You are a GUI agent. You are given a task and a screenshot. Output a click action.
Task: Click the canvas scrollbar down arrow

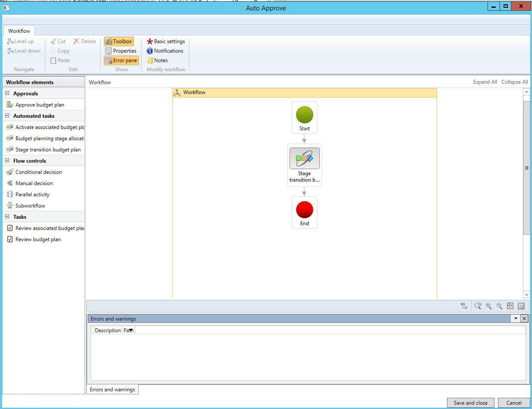[x=526, y=294]
